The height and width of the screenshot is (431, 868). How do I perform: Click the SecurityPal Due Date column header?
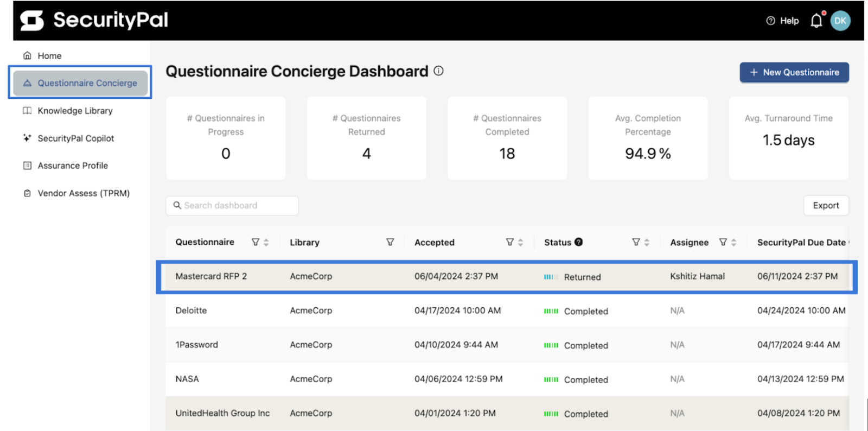click(x=802, y=242)
